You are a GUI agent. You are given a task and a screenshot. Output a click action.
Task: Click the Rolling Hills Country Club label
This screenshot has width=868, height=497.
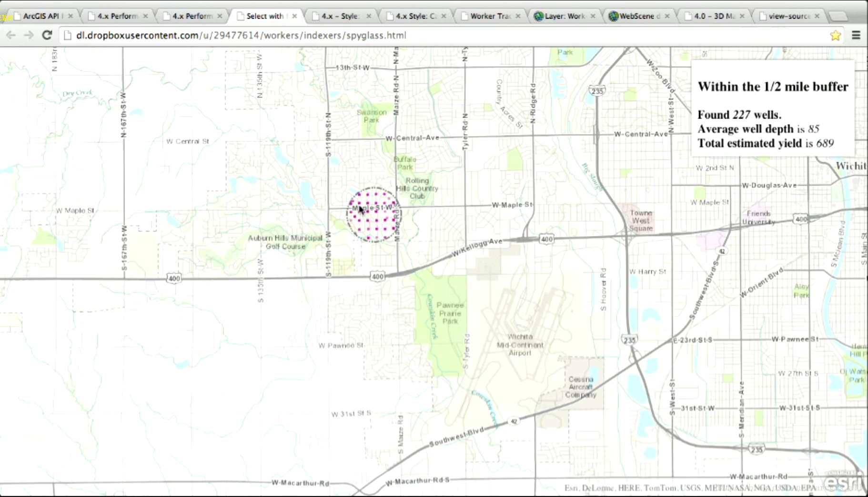click(x=417, y=188)
